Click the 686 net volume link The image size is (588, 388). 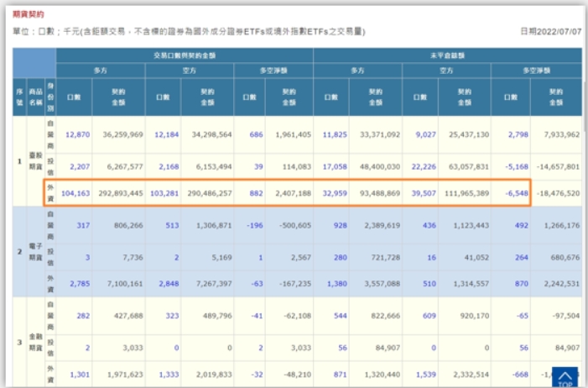tap(256, 134)
